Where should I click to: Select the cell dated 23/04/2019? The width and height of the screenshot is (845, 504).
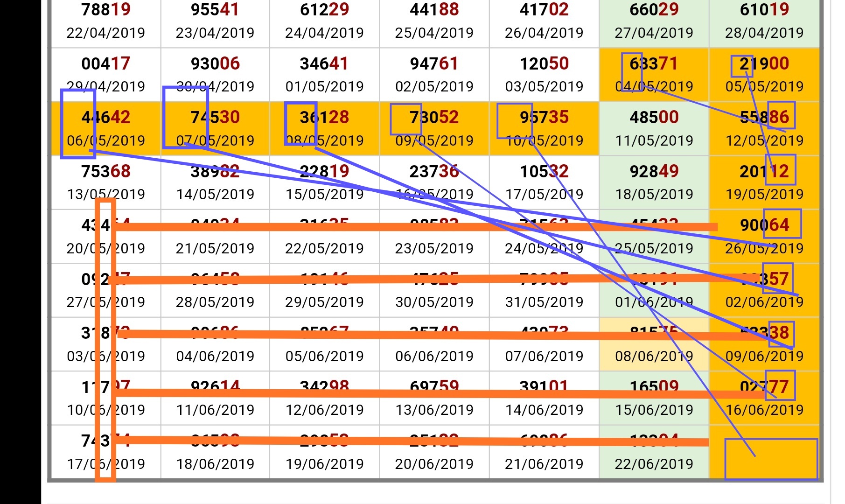click(215, 21)
